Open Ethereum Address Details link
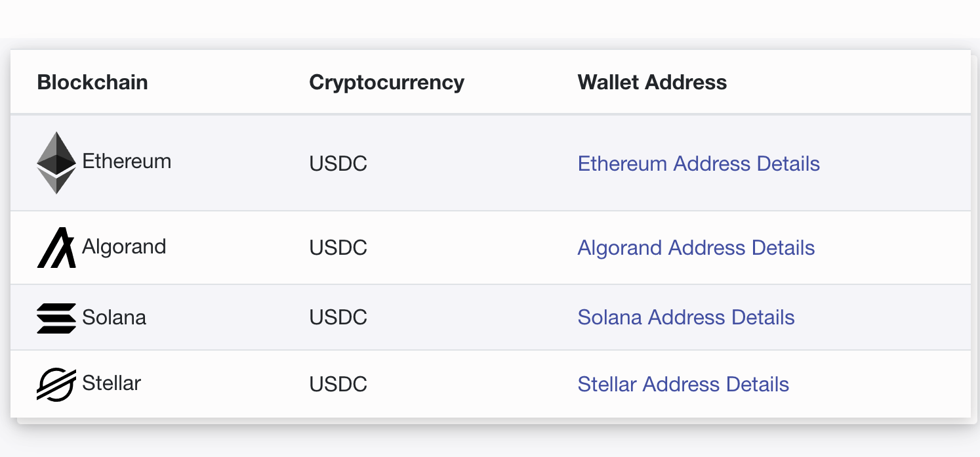This screenshot has width=980, height=457. pos(699,163)
